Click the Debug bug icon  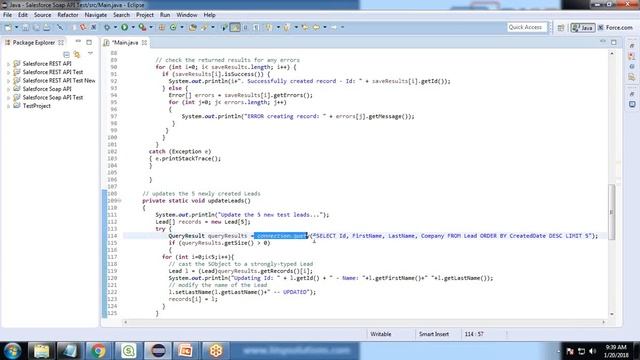tap(107, 27)
